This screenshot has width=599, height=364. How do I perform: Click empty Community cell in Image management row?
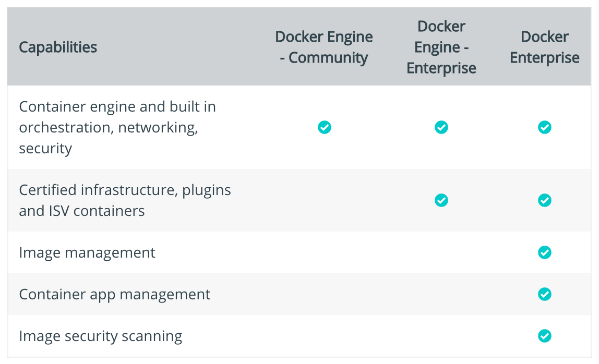click(x=324, y=252)
